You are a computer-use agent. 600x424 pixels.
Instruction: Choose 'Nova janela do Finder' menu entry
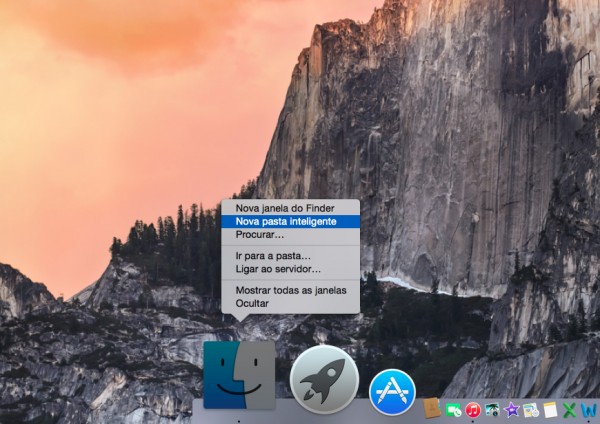pyautogui.click(x=290, y=208)
